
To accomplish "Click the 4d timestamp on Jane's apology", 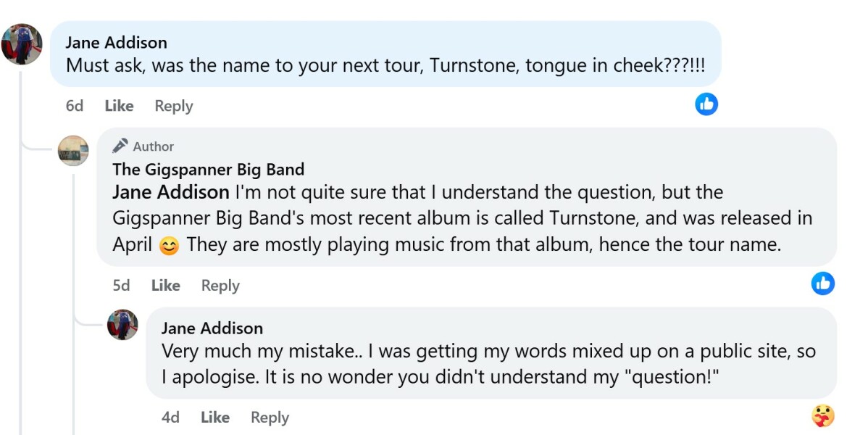I will coord(170,418).
